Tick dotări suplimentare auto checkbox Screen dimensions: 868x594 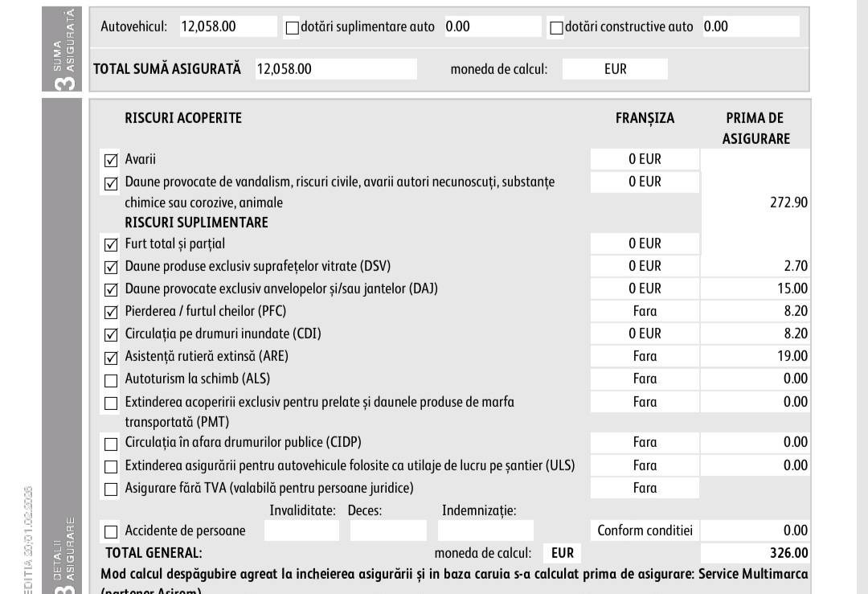click(293, 27)
